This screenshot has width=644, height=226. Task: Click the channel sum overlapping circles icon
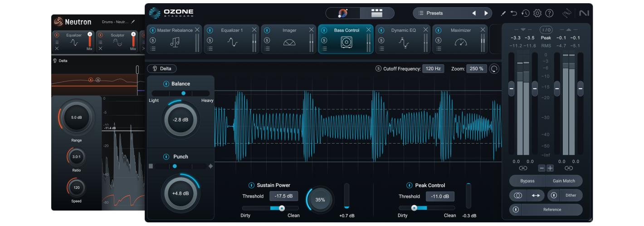518,195
